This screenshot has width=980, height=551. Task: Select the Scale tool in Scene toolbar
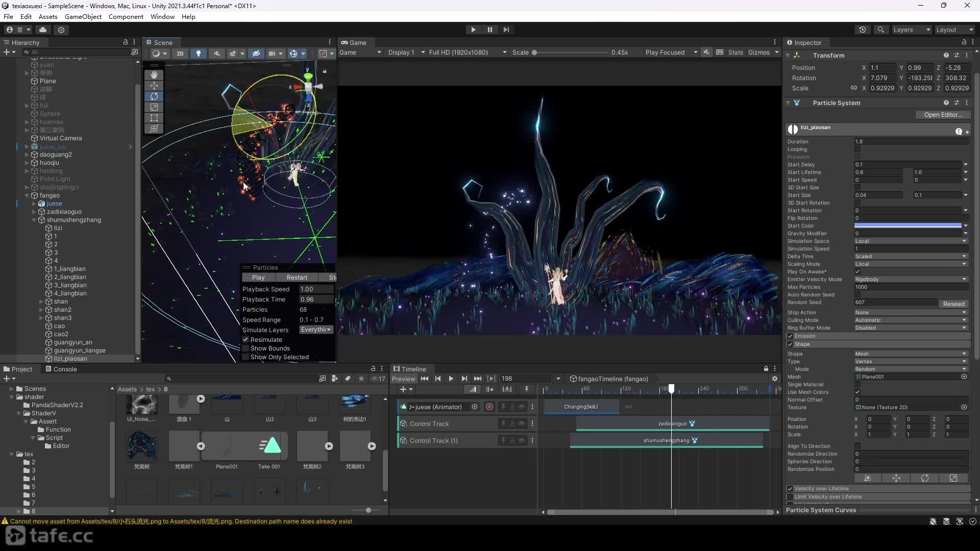coord(154,107)
